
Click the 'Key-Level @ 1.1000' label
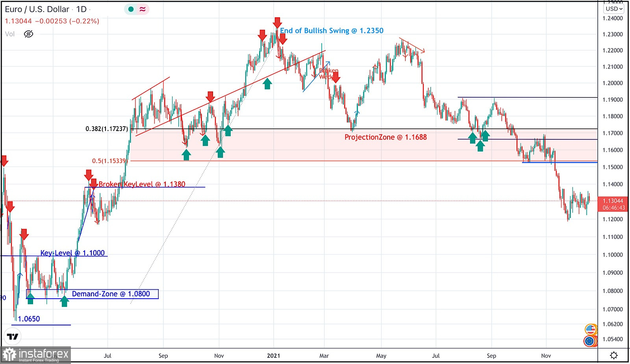point(72,253)
